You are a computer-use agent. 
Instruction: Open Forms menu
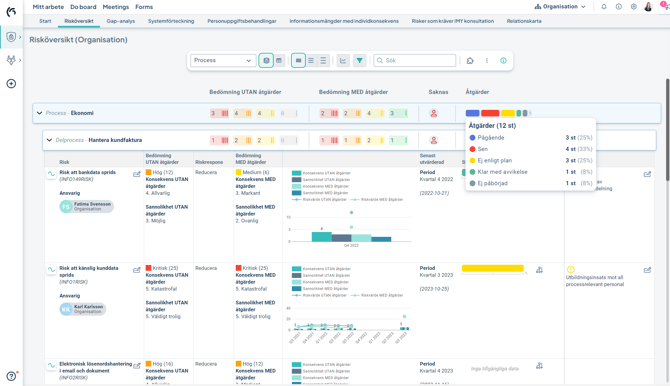click(x=144, y=7)
